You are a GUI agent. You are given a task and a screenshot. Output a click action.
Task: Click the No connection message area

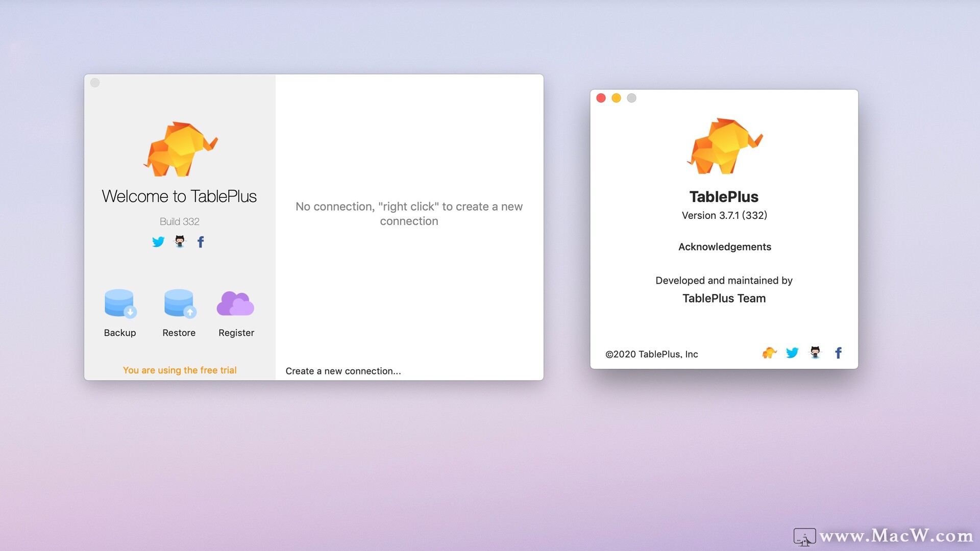[x=409, y=214]
